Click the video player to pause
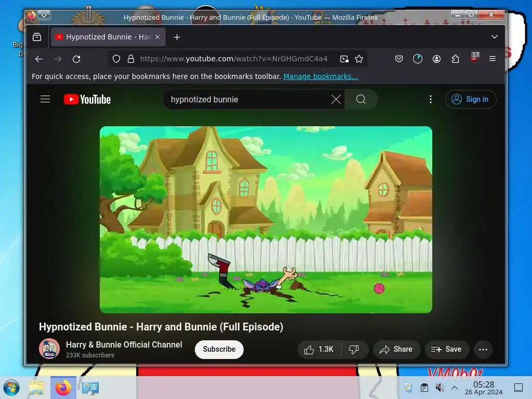This screenshot has width=532, height=399. coord(265,220)
